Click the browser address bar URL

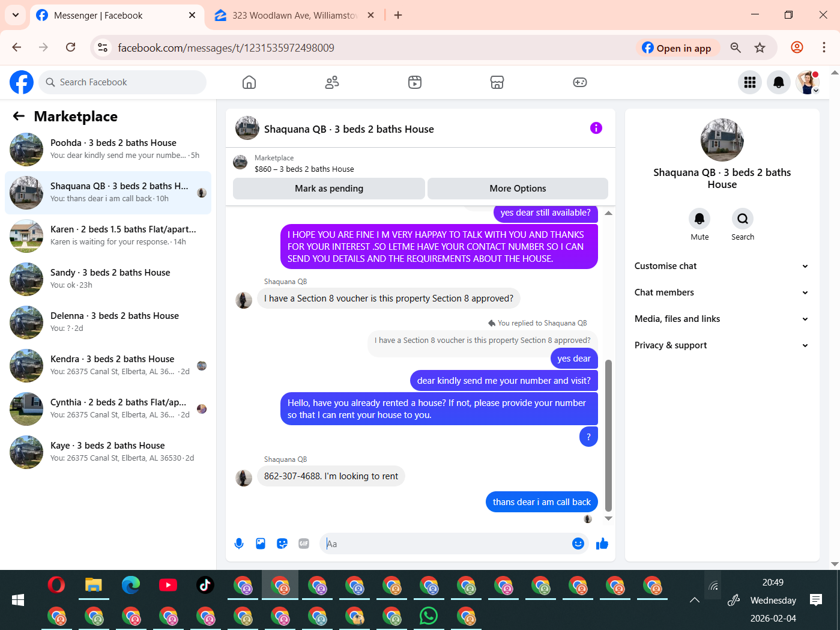pos(226,48)
